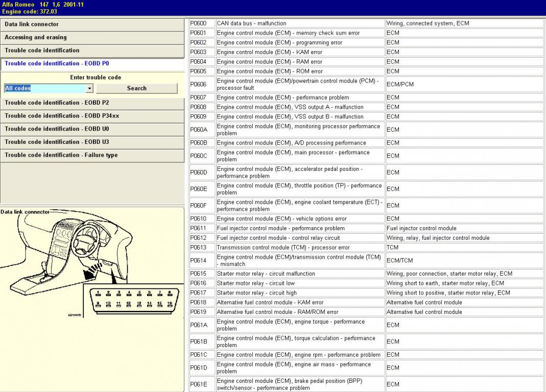The image size is (546, 392).
Task: Click 'VSS output A - malfunction' description
Action: [x=300, y=107]
